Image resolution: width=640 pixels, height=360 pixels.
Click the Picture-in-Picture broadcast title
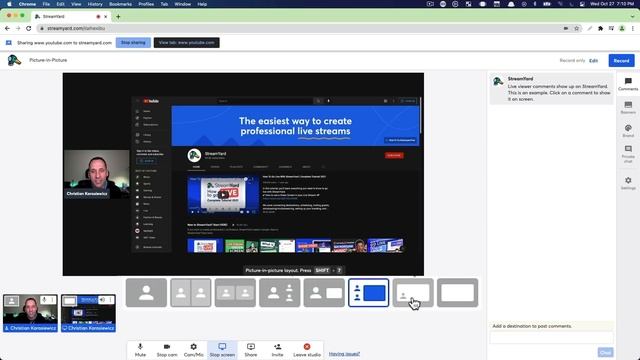[x=48, y=60]
